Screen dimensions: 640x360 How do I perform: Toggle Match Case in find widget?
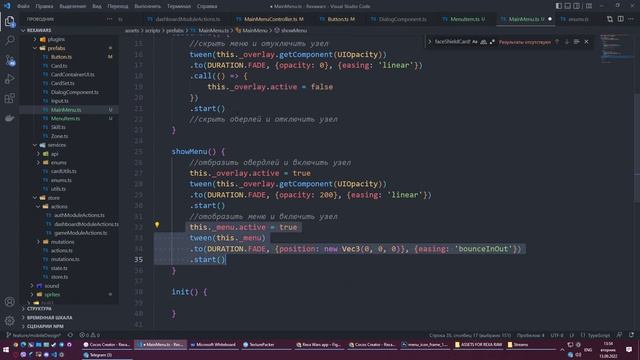[x=475, y=42]
